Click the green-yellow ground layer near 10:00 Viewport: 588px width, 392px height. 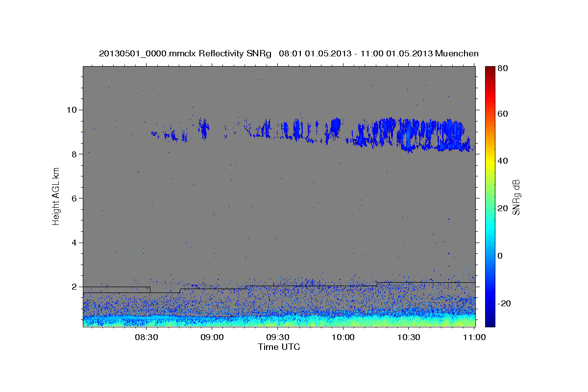pyautogui.click(x=343, y=321)
